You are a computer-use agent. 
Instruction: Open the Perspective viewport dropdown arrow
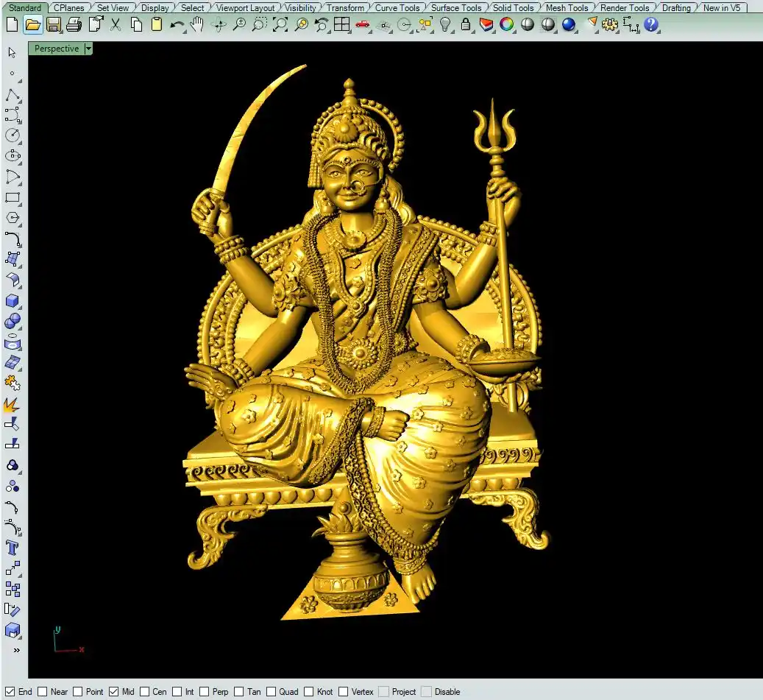click(x=89, y=49)
